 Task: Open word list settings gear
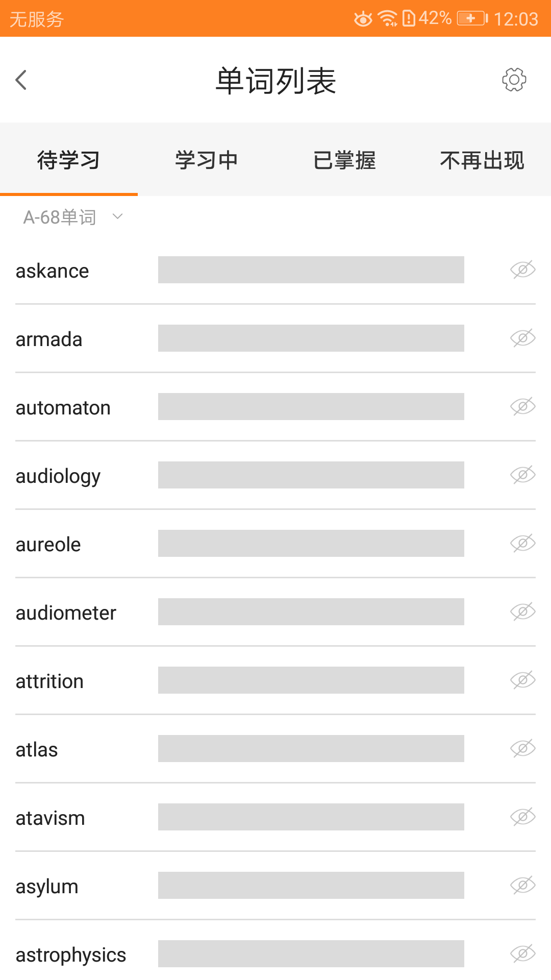click(514, 80)
